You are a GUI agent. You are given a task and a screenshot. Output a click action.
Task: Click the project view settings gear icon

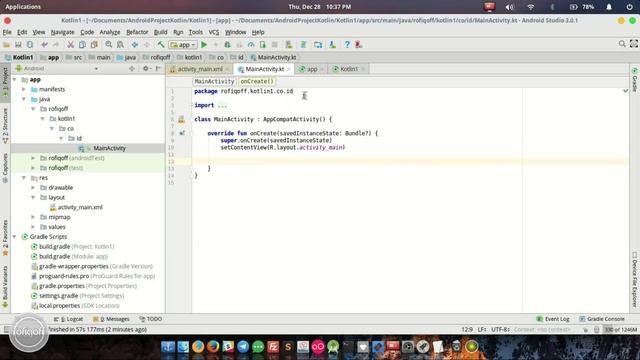click(146, 69)
